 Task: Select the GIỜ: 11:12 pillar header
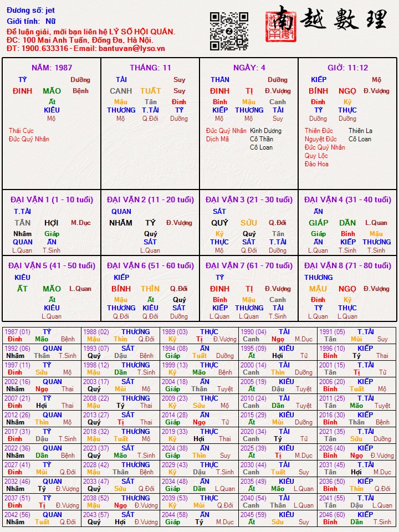coord(348,68)
